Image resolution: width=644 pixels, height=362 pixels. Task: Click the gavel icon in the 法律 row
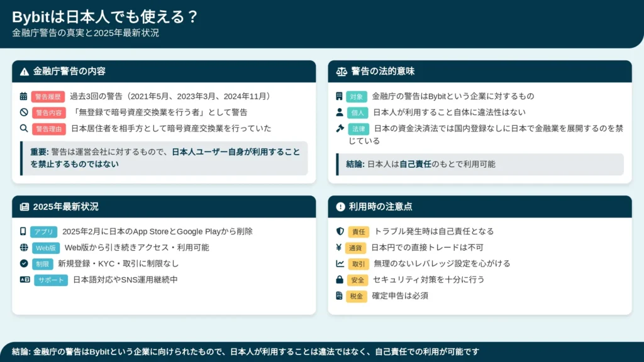pyautogui.click(x=340, y=128)
